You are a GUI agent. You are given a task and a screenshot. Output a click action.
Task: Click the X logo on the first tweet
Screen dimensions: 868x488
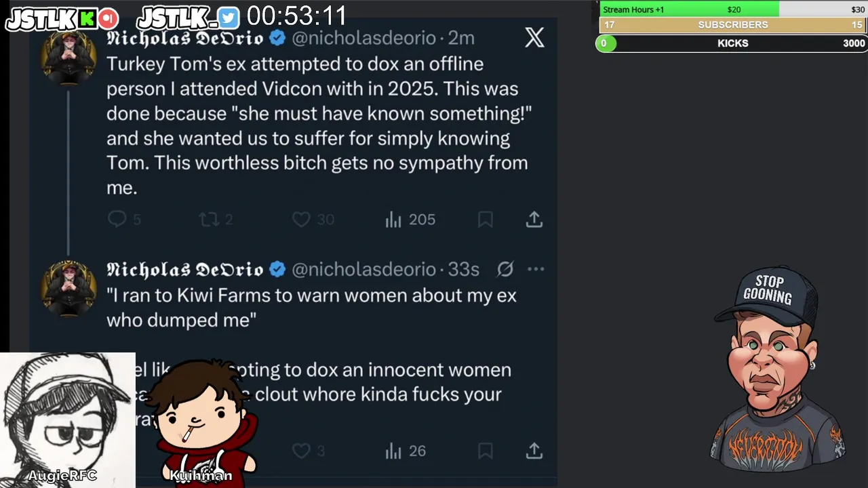(x=534, y=38)
